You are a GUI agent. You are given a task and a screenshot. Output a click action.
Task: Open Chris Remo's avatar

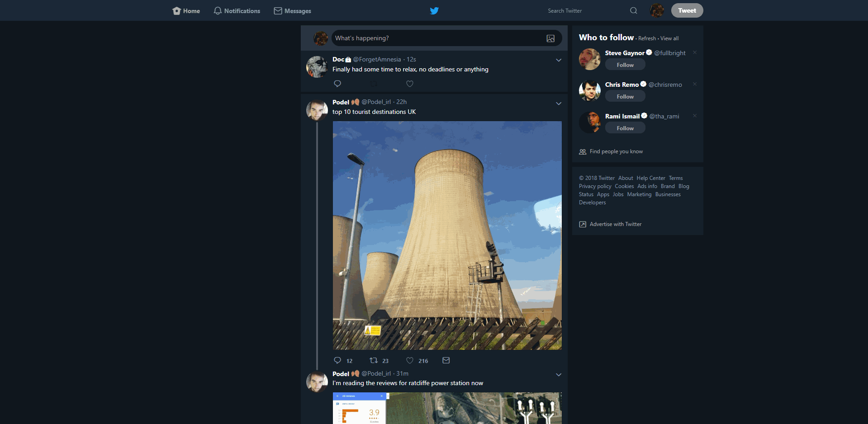tap(590, 91)
